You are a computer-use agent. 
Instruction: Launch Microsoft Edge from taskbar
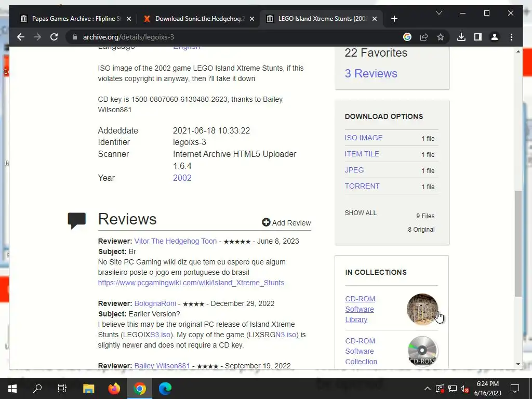coord(165,388)
